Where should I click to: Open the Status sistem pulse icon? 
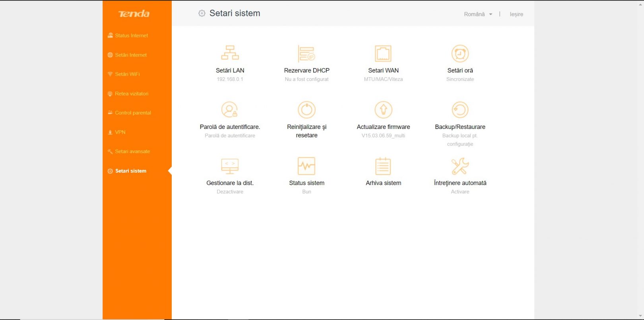pyautogui.click(x=306, y=166)
